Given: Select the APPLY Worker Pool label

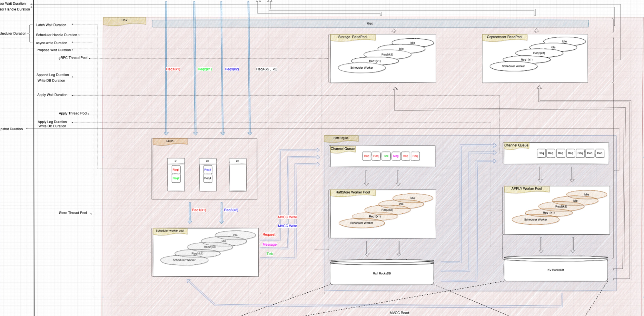Looking at the screenshot, I should click(x=526, y=189).
